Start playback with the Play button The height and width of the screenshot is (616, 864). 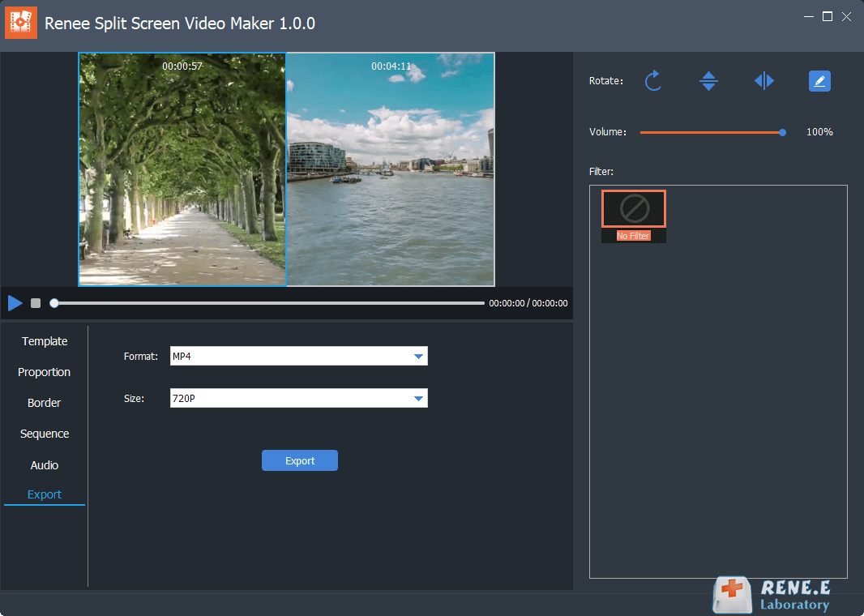tap(15, 302)
